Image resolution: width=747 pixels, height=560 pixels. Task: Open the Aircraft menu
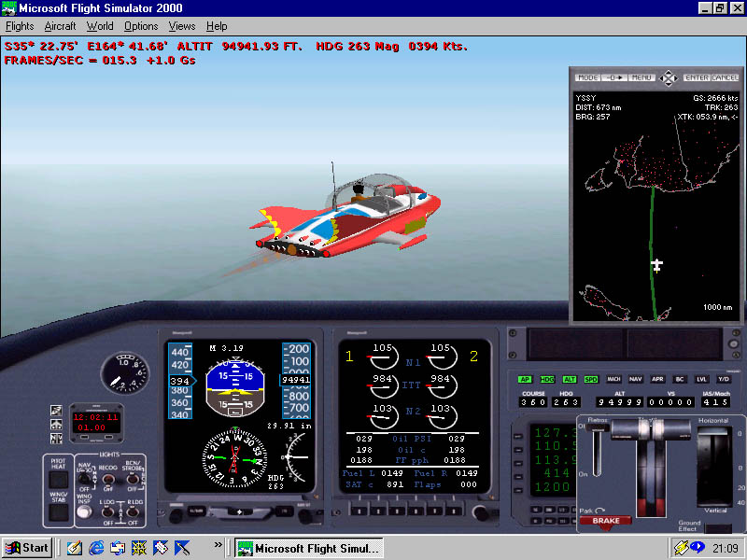tap(60, 26)
